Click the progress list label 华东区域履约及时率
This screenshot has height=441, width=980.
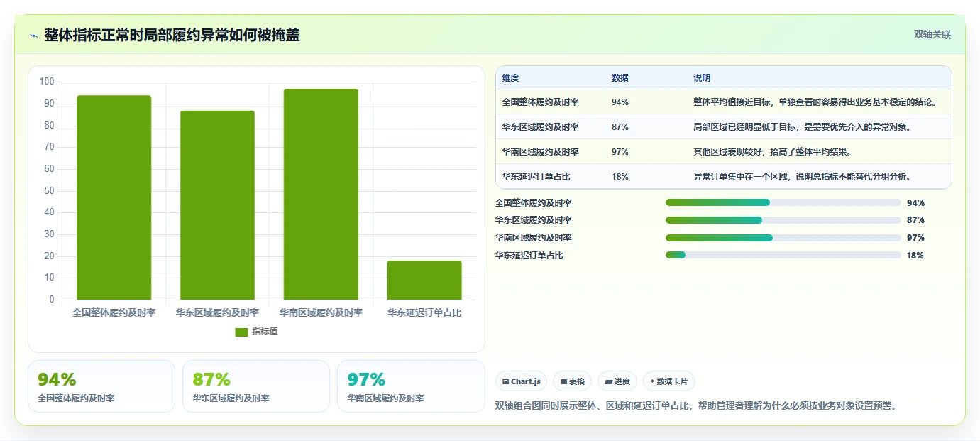[x=534, y=220]
